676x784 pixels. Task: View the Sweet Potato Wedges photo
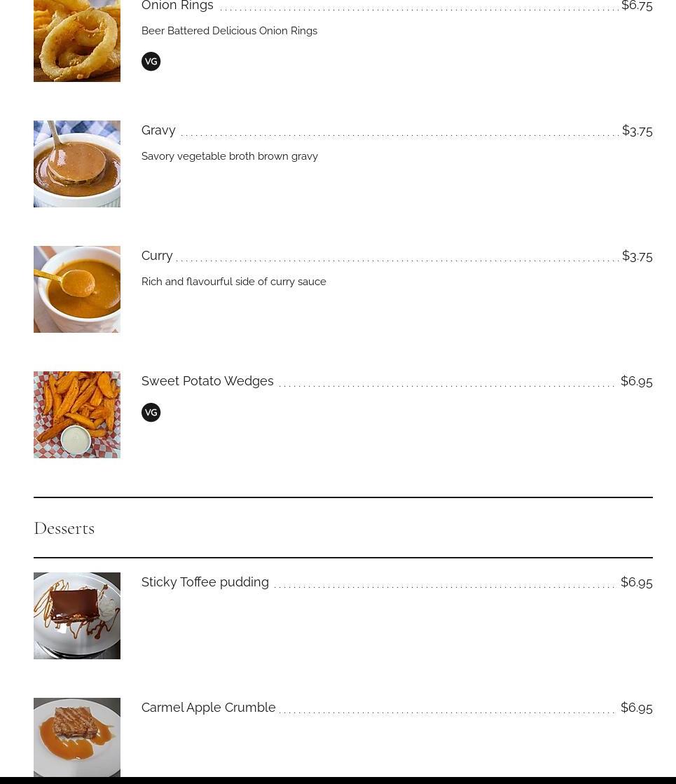point(77,415)
